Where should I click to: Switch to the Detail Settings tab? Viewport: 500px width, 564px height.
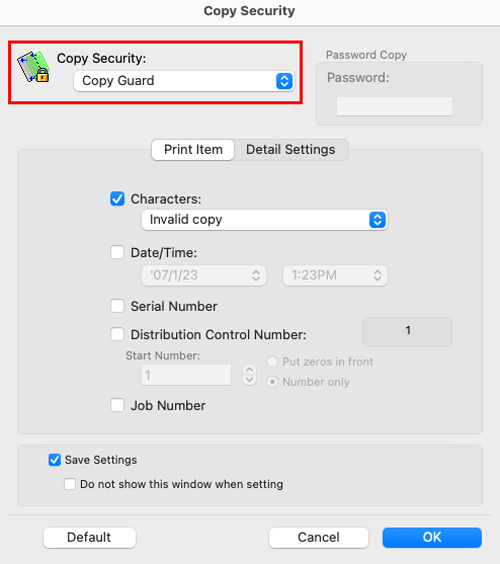pyautogui.click(x=291, y=150)
